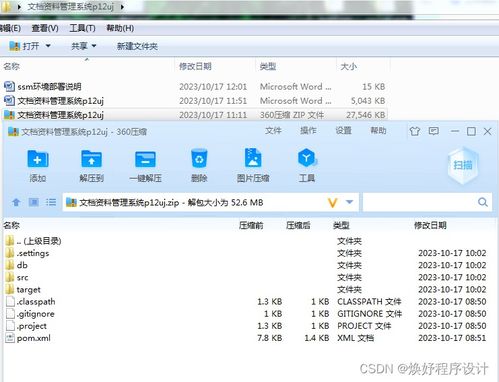Select the .project file name
The image size is (499, 382).
pyautogui.click(x=32, y=326)
